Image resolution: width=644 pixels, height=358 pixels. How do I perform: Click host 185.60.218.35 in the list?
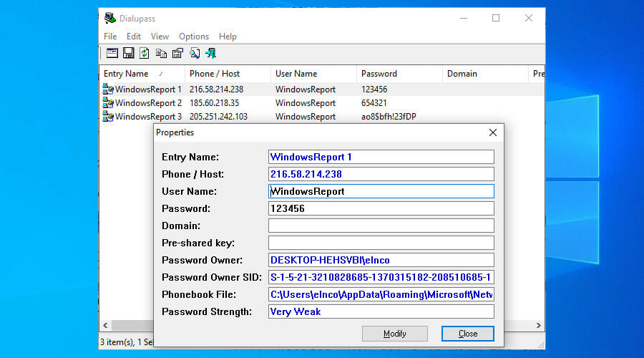tap(214, 103)
